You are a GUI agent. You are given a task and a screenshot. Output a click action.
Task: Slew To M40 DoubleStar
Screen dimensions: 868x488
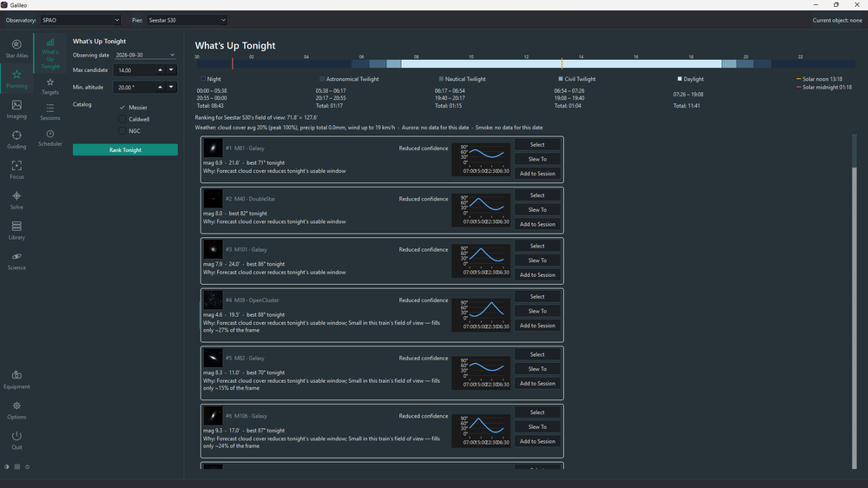pyautogui.click(x=537, y=210)
